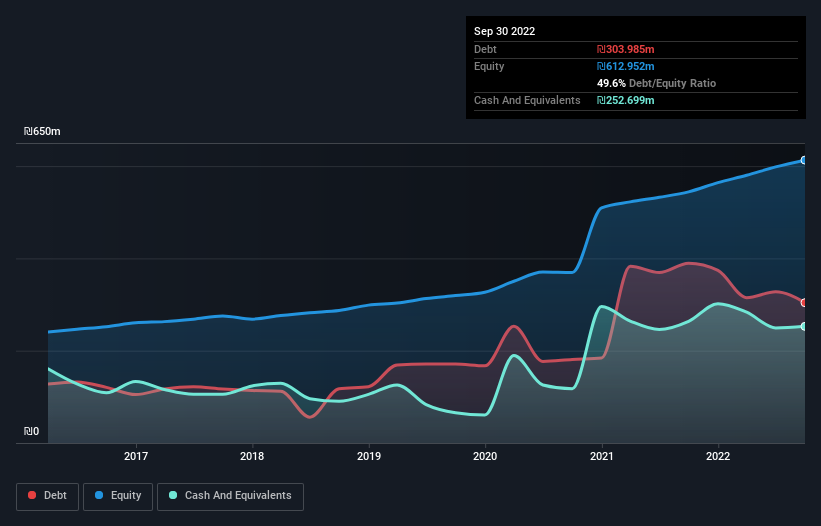Screen dimensions: 821x526
Task: Click the 2019 x-axis label
Action: (369, 456)
